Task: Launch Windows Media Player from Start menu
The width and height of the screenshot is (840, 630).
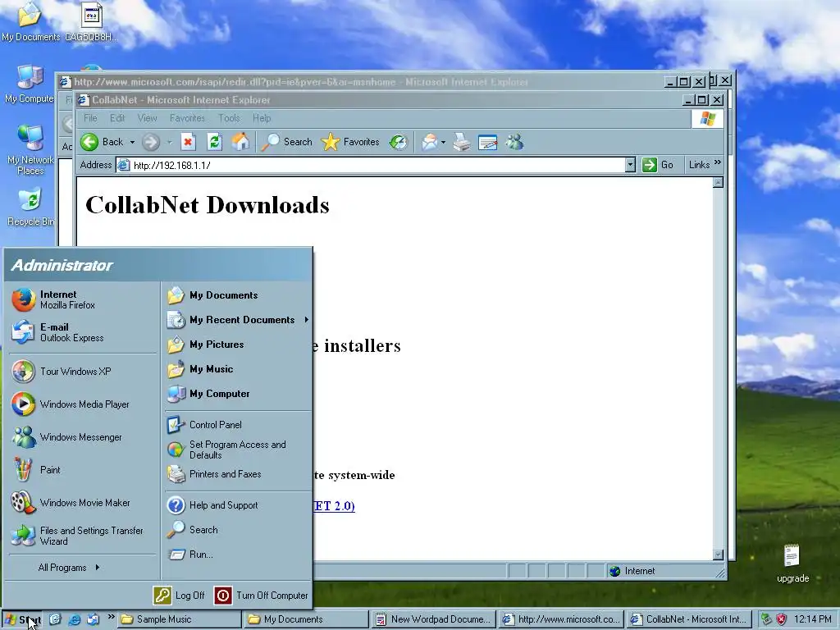Action: pyautogui.click(x=83, y=404)
